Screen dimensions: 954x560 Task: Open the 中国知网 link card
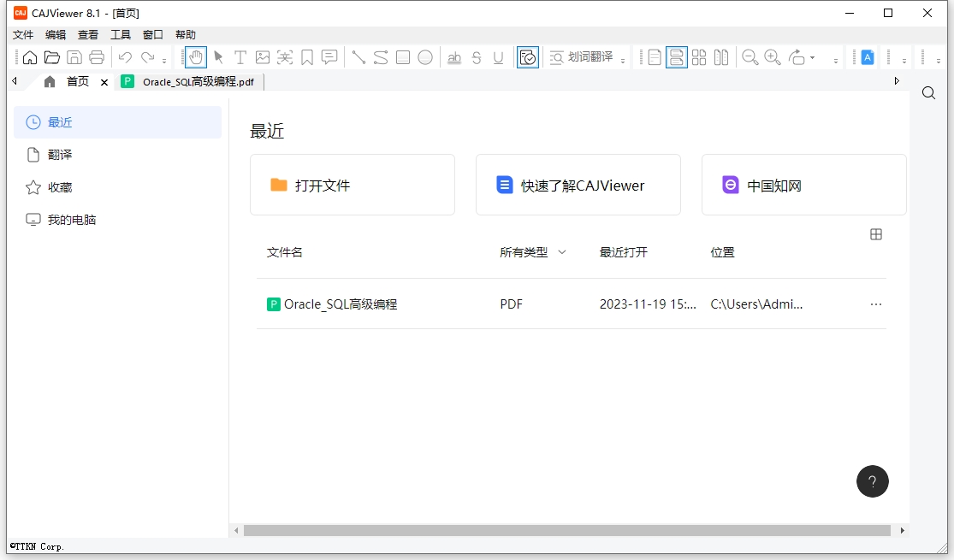pyautogui.click(x=803, y=185)
